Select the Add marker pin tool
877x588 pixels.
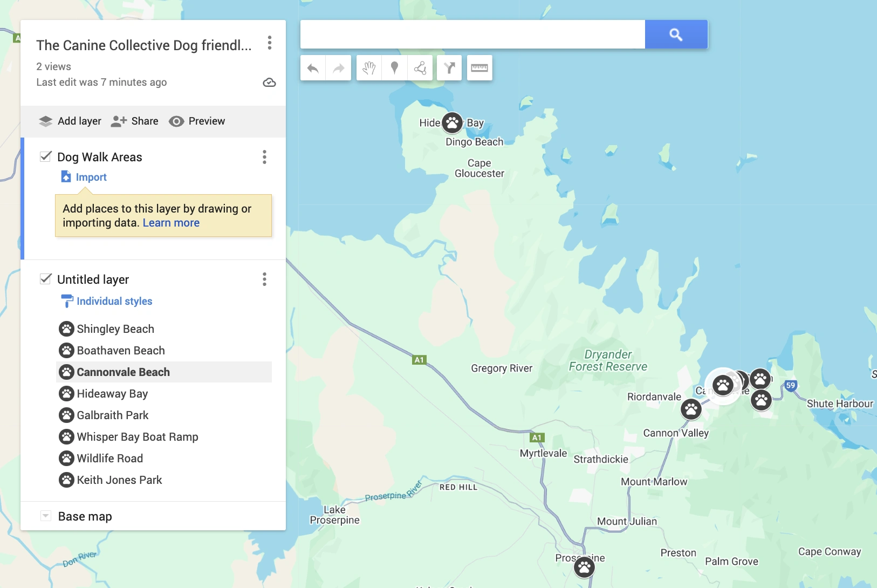coord(394,68)
